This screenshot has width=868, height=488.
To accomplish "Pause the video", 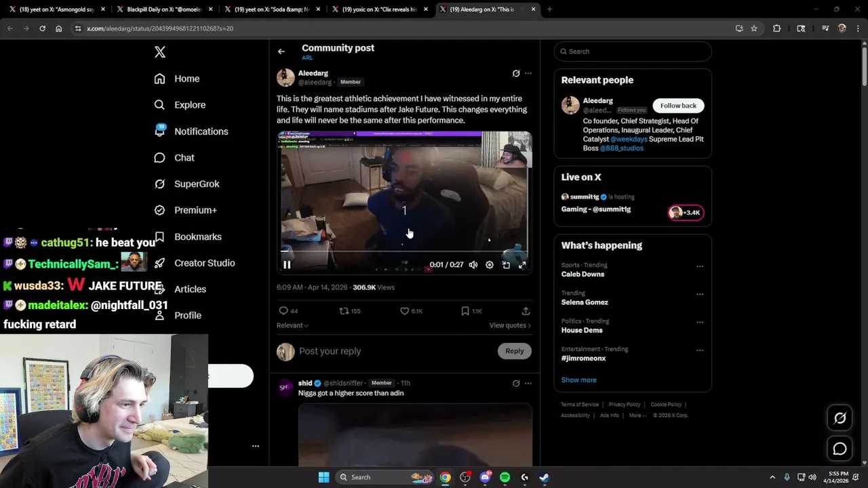I will [x=287, y=265].
